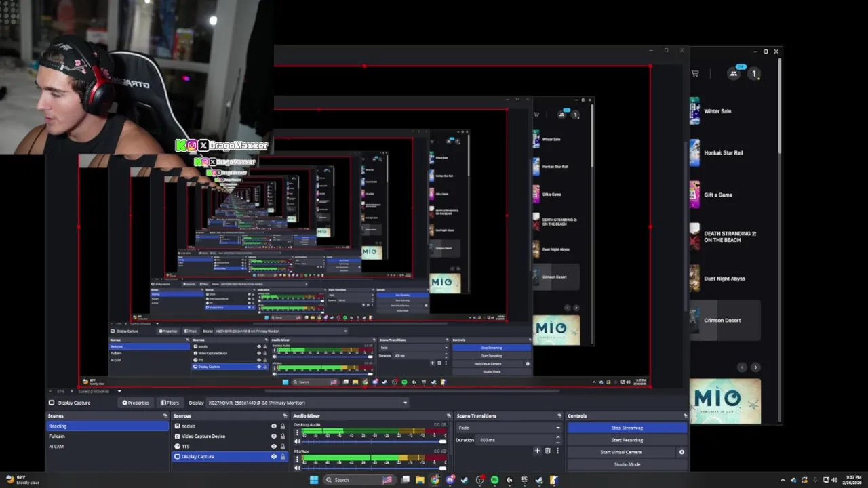The width and height of the screenshot is (868, 488).
Task: Open the cart icon in store window
Action: click(x=695, y=73)
